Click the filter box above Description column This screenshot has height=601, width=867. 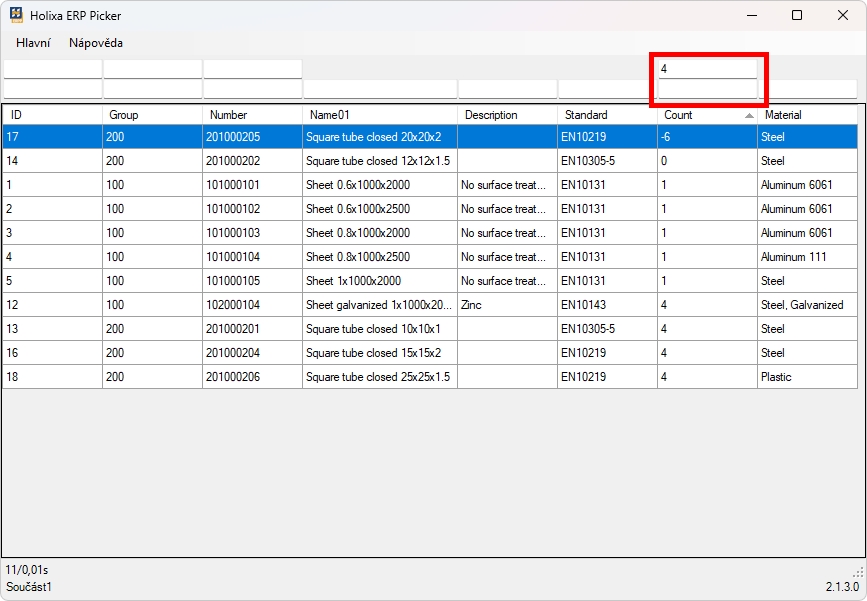(x=507, y=89)
